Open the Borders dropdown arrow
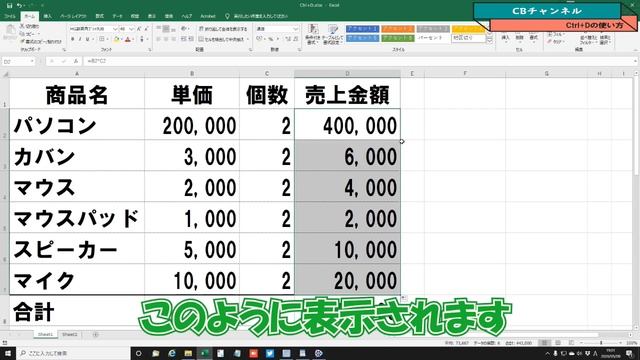Image resolution: width=640 pixels, height=360 pixels. 107,39
